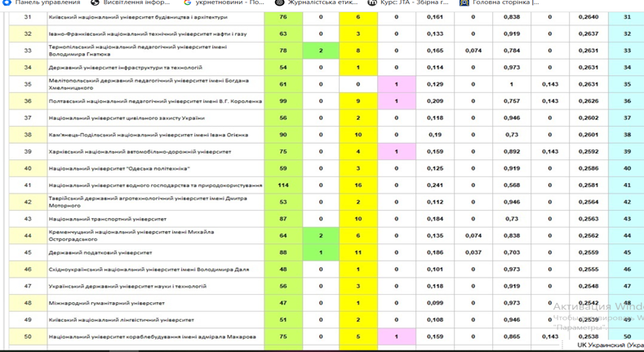The height and width of the screenshot is (352, 644).
Task: Select університет водного господарства та природокористування
Action: click(x=155, y=185)
